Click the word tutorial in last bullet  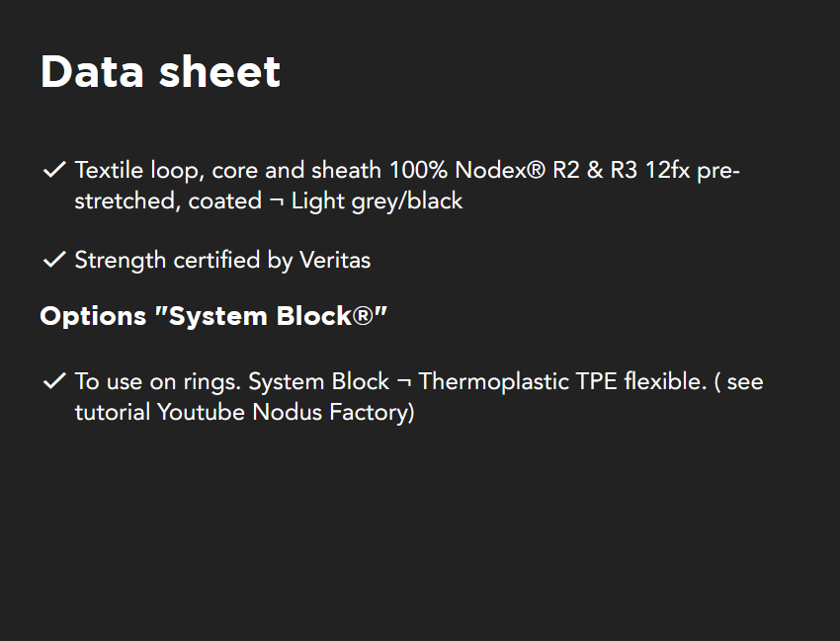[x=113, y=412]
